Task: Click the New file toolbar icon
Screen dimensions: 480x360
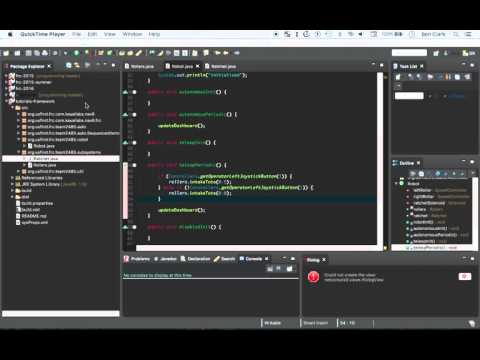Action: click(x=6, y=53)
